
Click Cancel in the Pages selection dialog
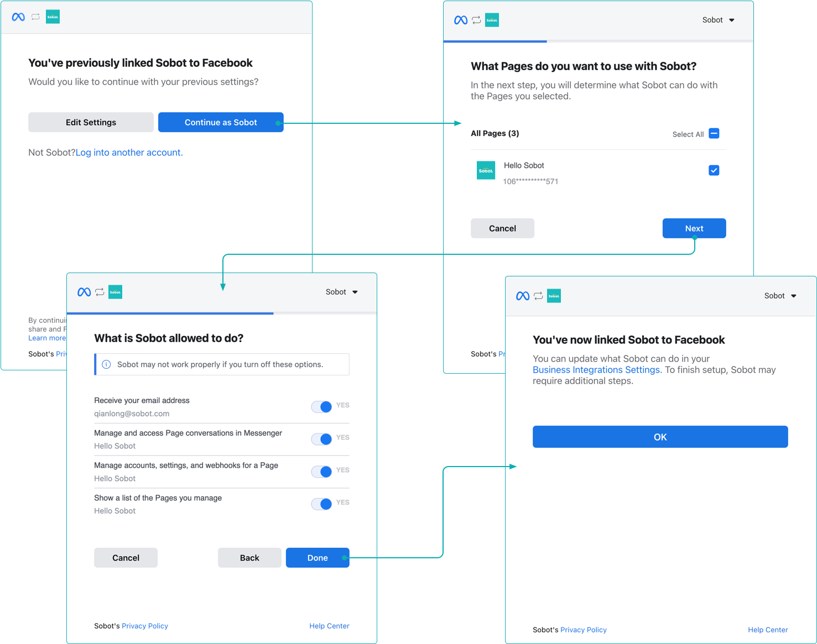click(x=502, y=228)
